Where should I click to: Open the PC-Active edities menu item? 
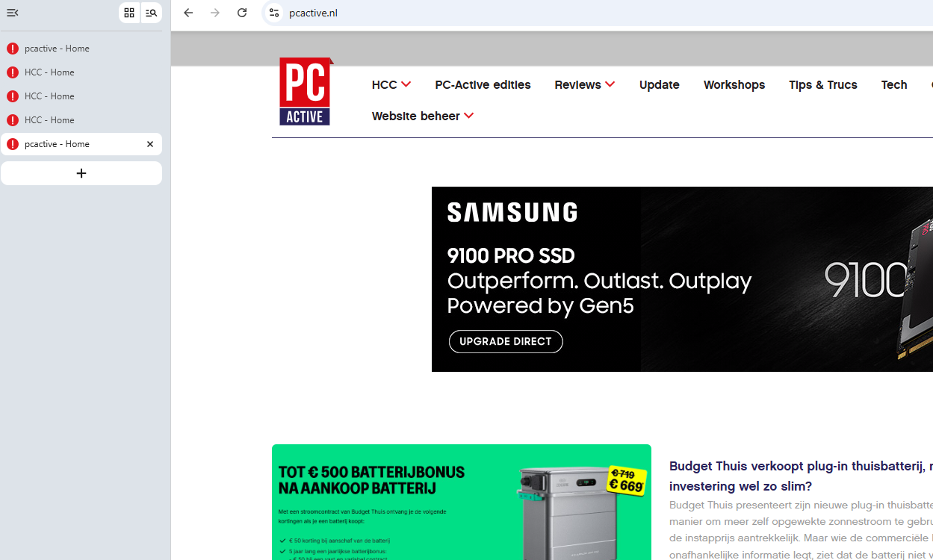483,85
